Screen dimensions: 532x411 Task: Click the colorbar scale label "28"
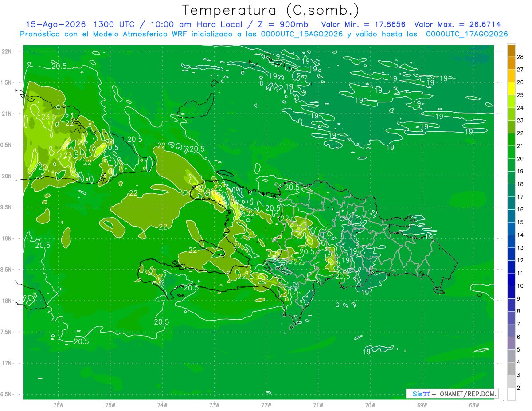(x=520, y=56)
